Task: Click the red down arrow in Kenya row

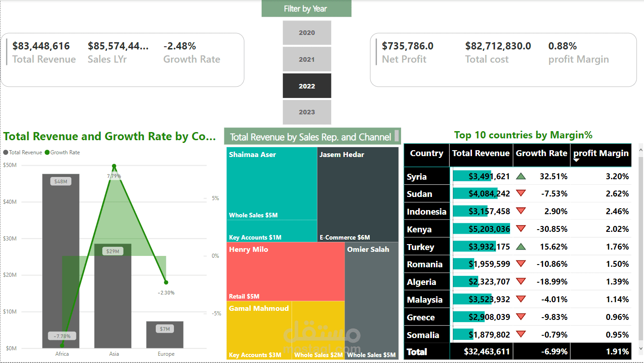Action: [521, 229]
